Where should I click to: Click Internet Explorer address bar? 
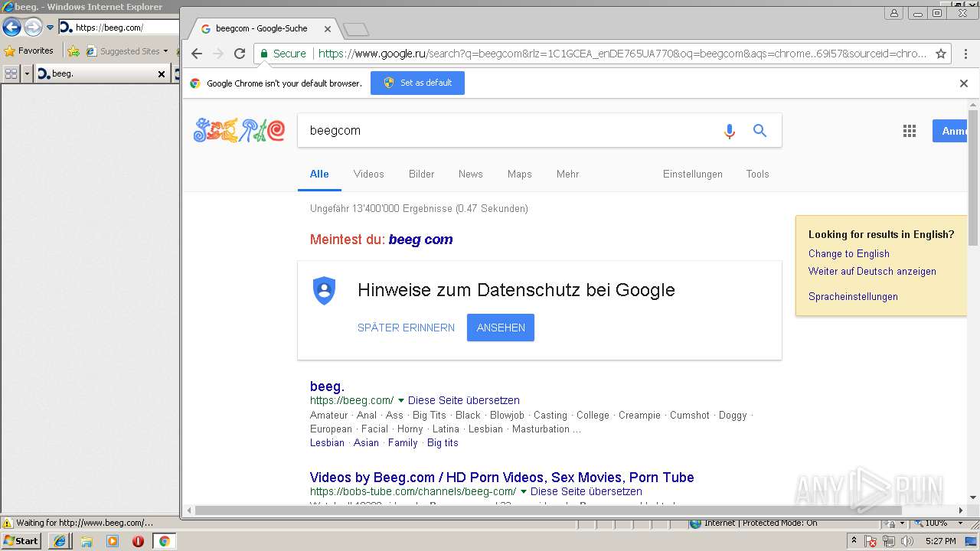[x=118, y=28]
